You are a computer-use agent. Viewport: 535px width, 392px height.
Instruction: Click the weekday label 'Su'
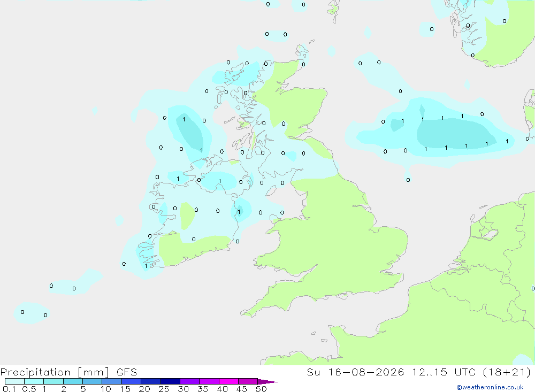click(x=313, y=372)
